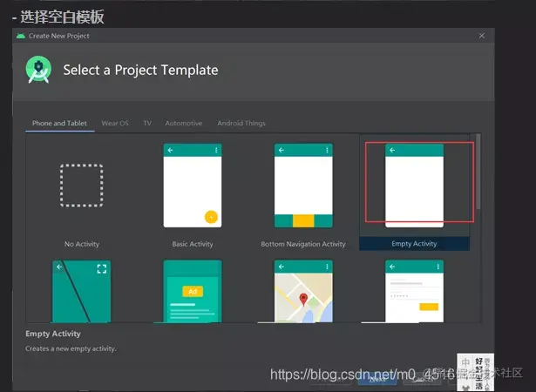Open the Android Things tab
This screenshot has width=536, height=392.
241,123
